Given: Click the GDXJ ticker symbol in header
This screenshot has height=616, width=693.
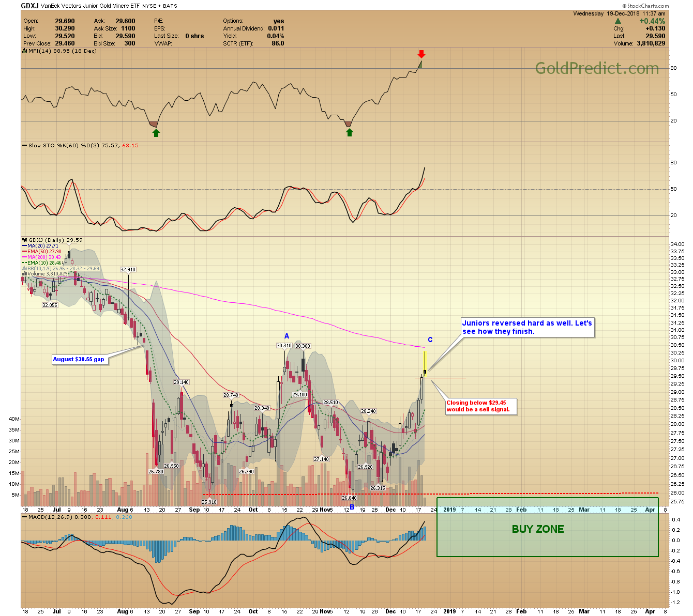Looking at the screenshot, I should click(x=29, y=6).
